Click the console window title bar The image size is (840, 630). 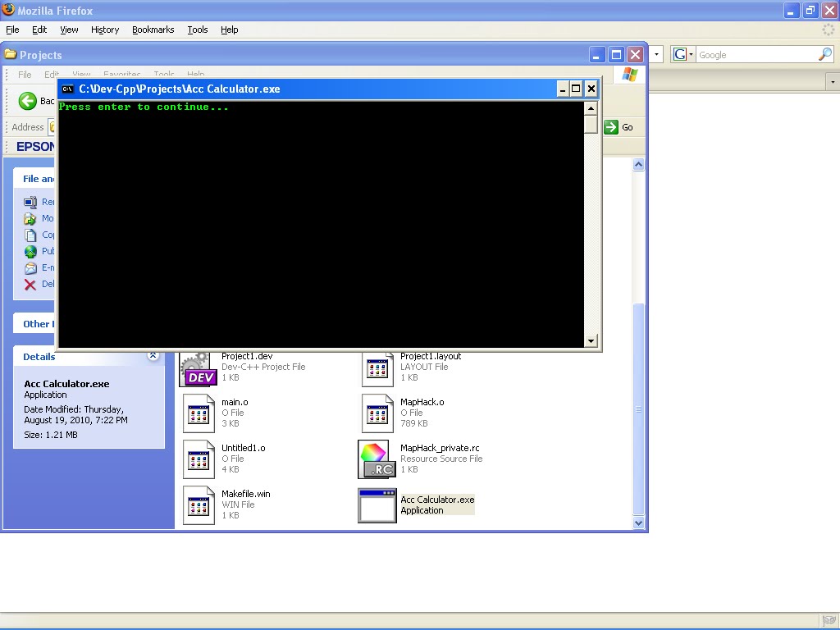(x=328, y=89)
